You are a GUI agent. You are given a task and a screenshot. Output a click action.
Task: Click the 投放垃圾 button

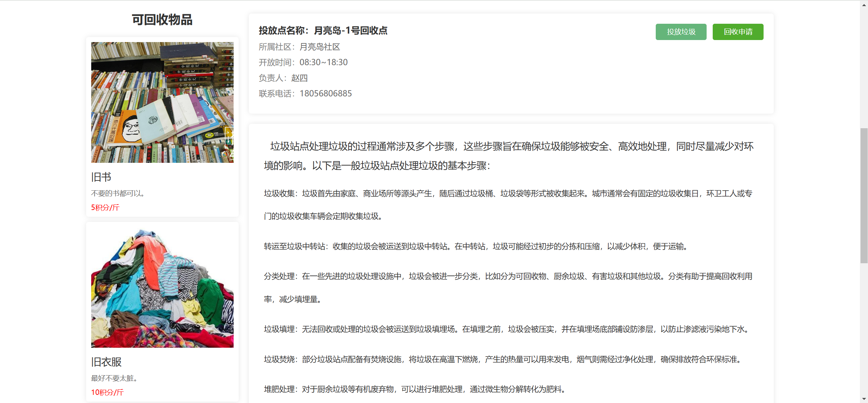click(x=681, y=32)
